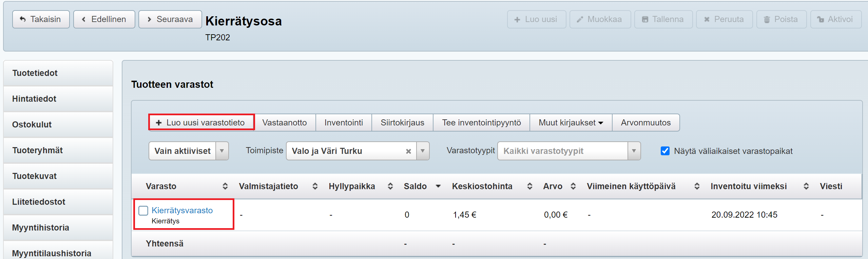
Task: Open the Kierrätysvarasto link
Action: 182,210
